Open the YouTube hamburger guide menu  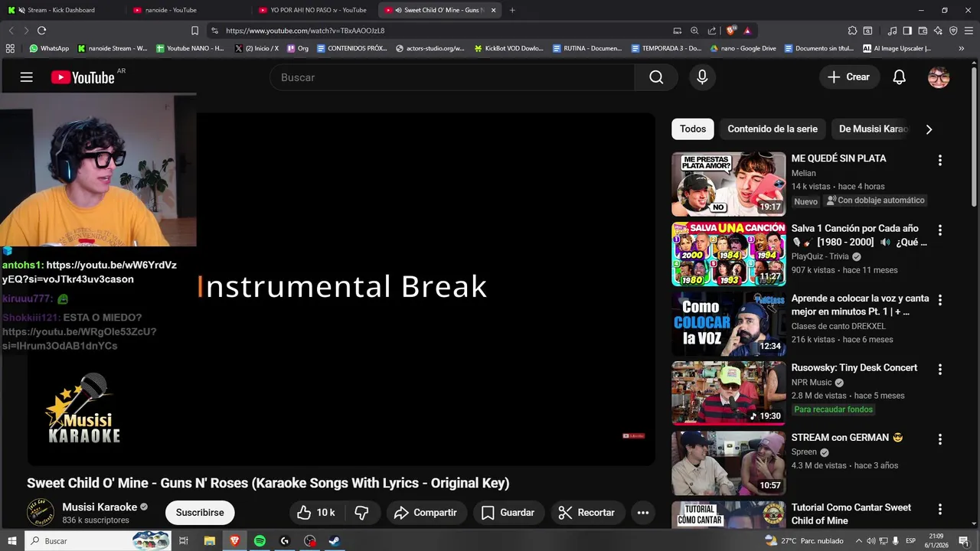(27, 77)
